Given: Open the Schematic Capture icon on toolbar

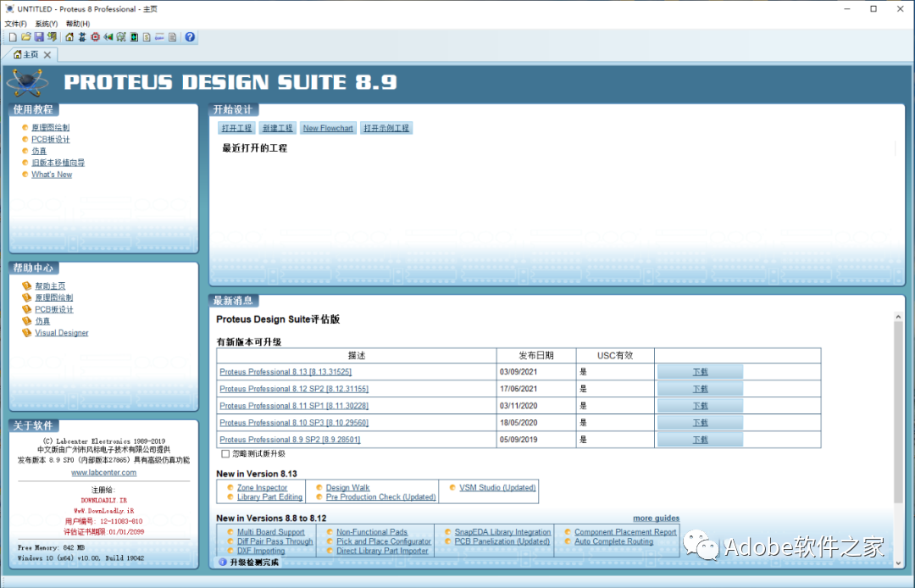Looking at the screenshot, I should click(82, 36).
